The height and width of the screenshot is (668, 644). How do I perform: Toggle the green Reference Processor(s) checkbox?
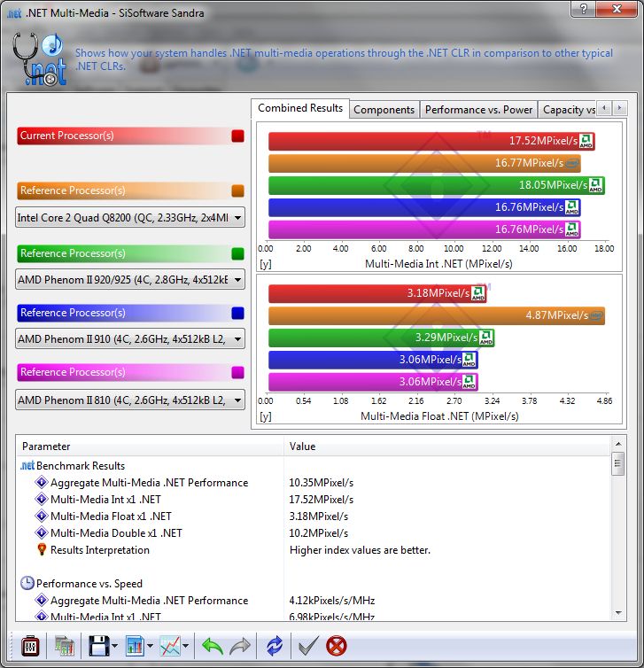pos(237,253)
